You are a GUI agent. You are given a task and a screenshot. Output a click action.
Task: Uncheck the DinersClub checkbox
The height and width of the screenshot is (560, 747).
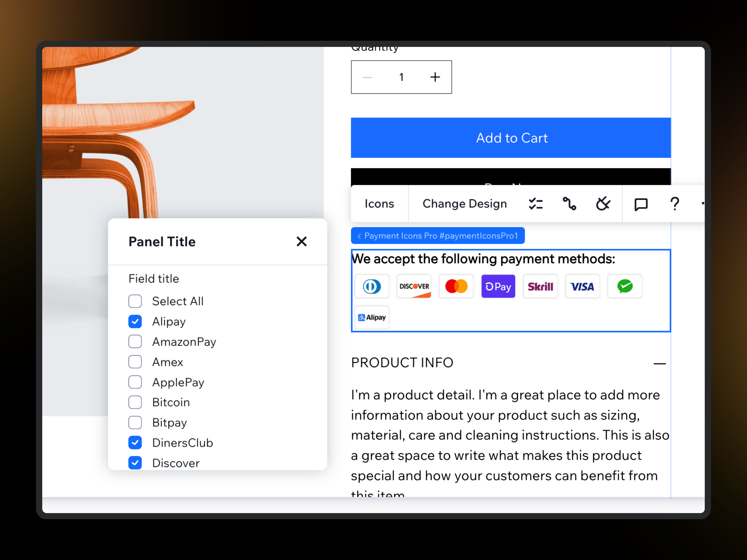click(x=135, y=443)
